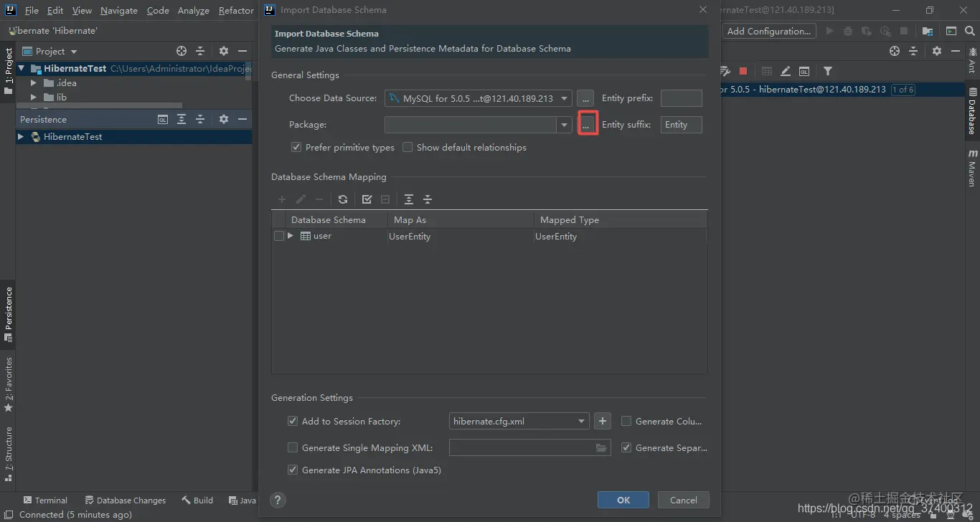Expand the lib folder
980x522 pixels.
(33, 98)
